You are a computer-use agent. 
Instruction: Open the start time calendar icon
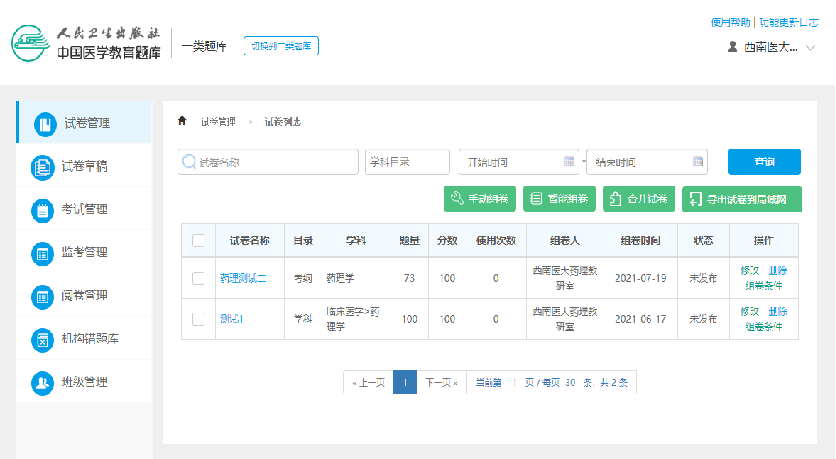(569, 162)
